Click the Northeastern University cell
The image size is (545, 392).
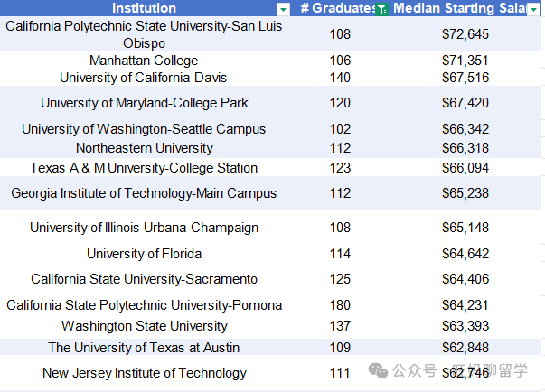145,148
